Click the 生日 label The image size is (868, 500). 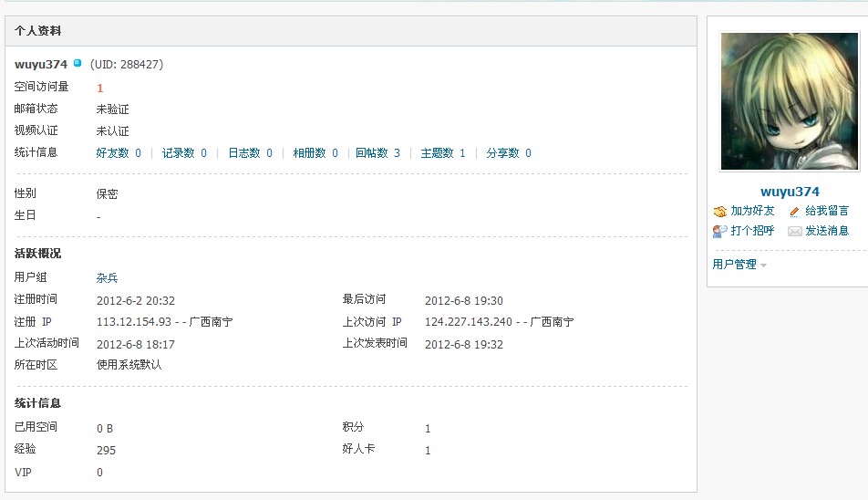point(25,214)
